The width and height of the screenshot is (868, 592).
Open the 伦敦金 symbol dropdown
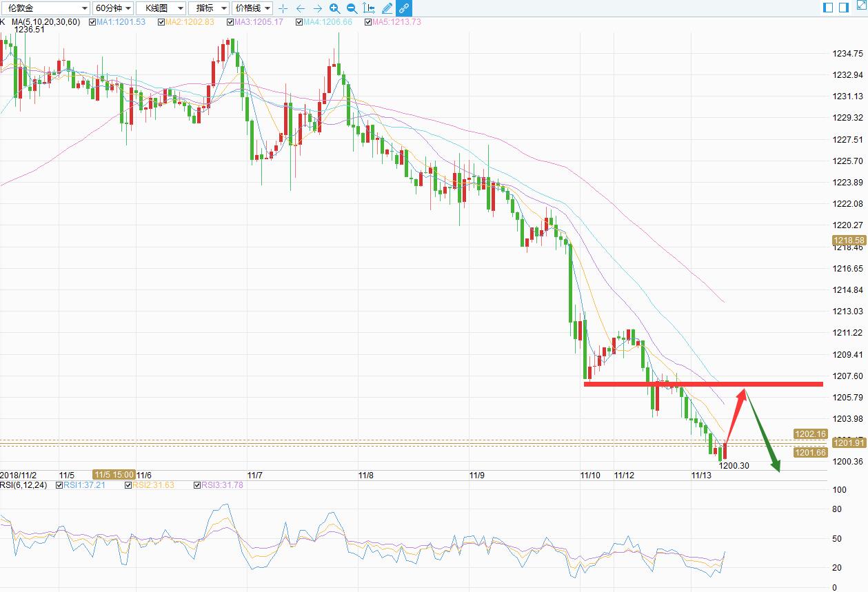point(46,8)
